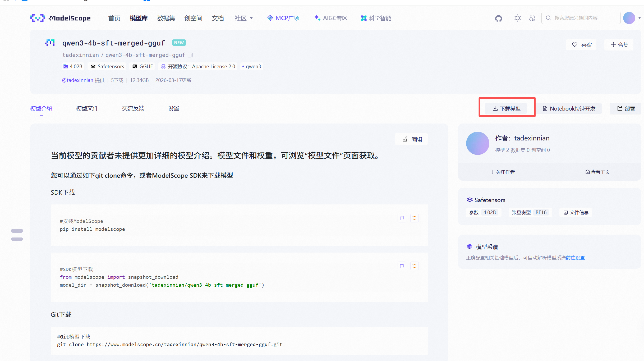Open the user avatar dropdown arrow
This screenshot has width=644, height=361.
[640, 18]
